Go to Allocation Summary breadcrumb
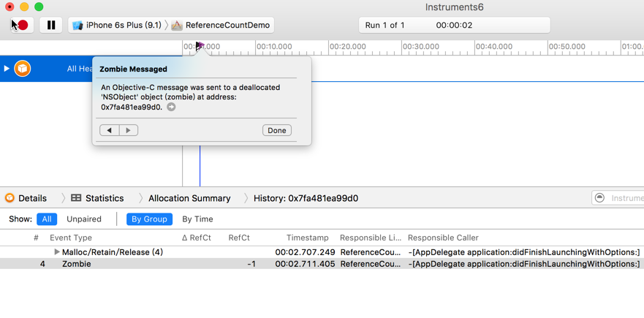This screenshot has width=644, height=318. click(189, 198)
